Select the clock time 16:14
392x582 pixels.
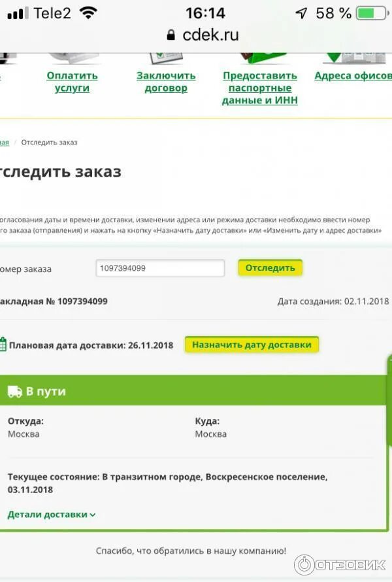coord(205,14)
